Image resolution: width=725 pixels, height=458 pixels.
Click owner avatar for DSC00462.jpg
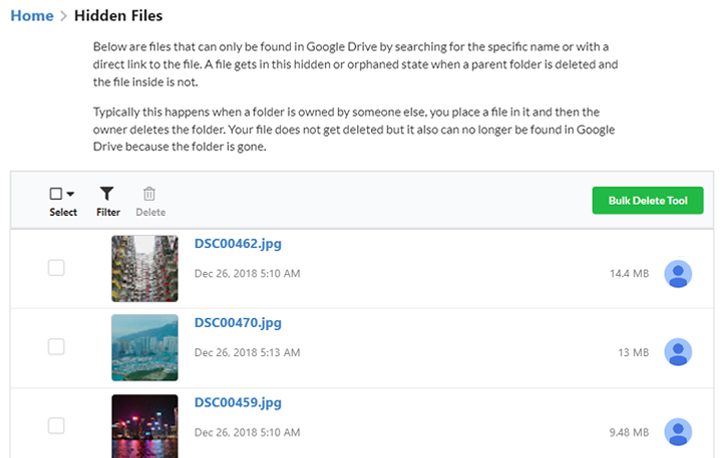click(x=678, y=274)
